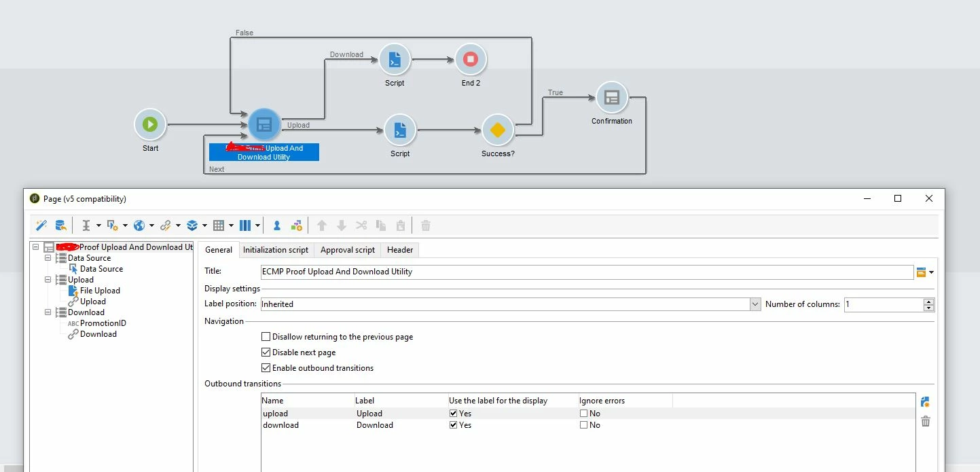Switch to the Approval script tab
The height and width of the screenshot is (472, 980).
(348, 250)
